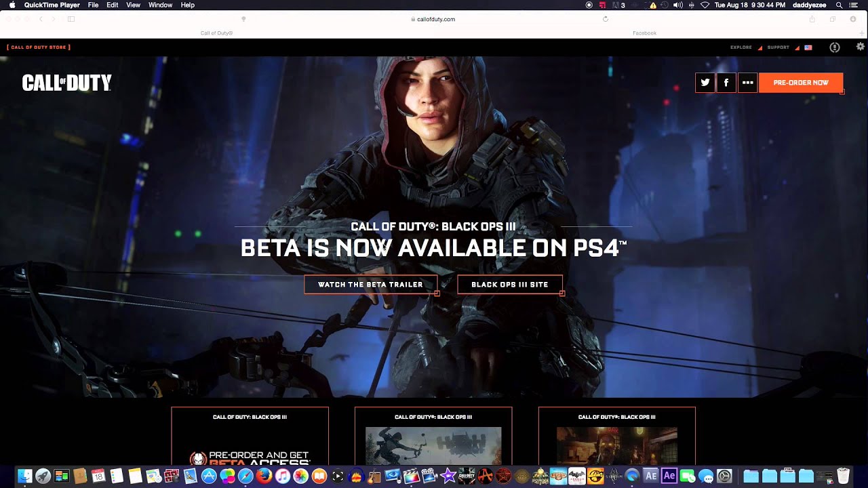The height and width of the screenshot is (488, 868).
Task: Click the Call of Duty logo
Action: click(66, 83)
